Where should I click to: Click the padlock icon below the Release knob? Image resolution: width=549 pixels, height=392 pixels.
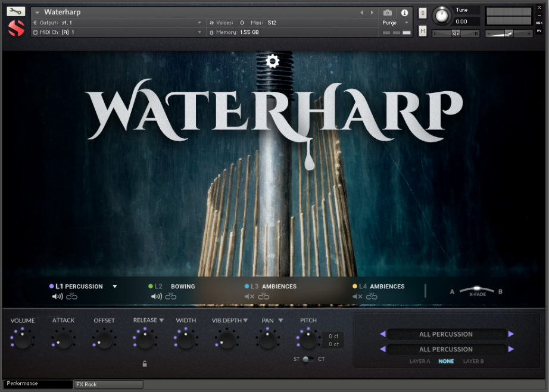pyautogui.click(x=145, y=362)
